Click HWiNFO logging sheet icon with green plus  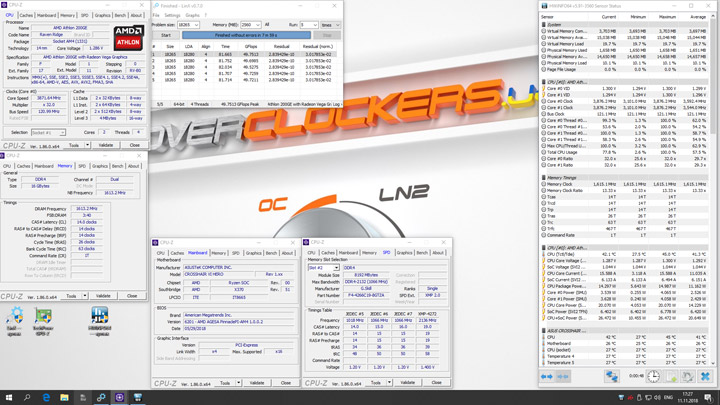pos(671,376)
